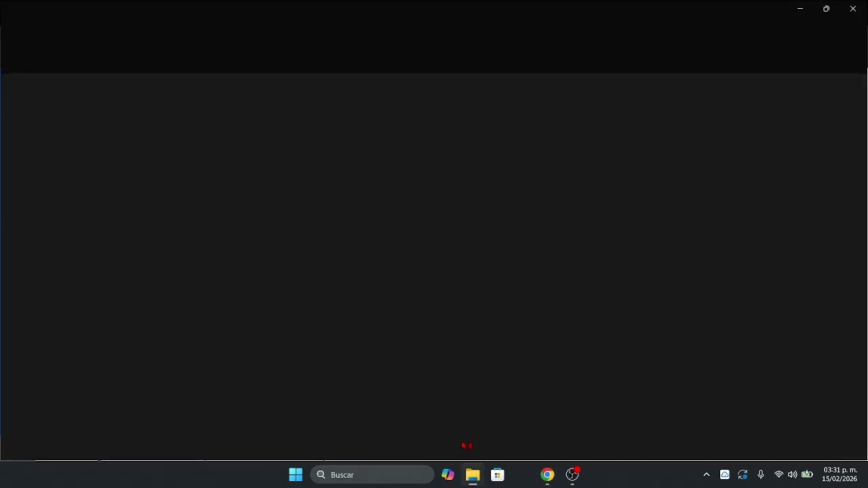
Task: Close the dark window
Action: pyautogui.click(x=852, y=9)
